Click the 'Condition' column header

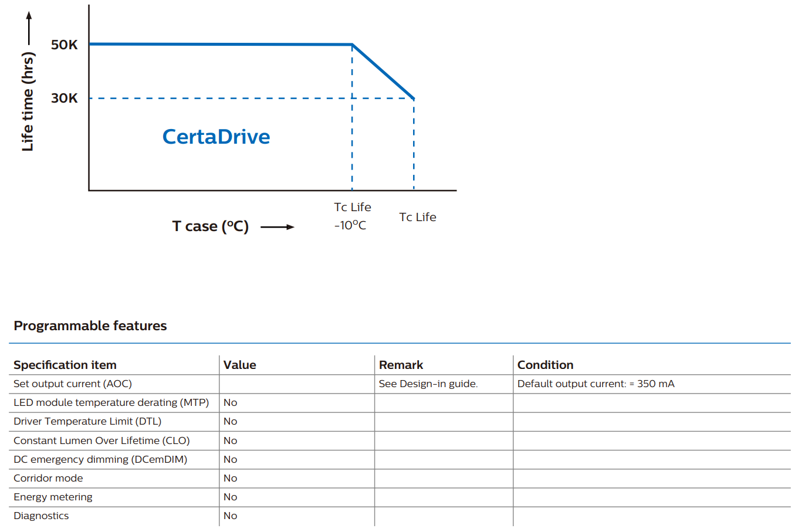tap(546, 365)
